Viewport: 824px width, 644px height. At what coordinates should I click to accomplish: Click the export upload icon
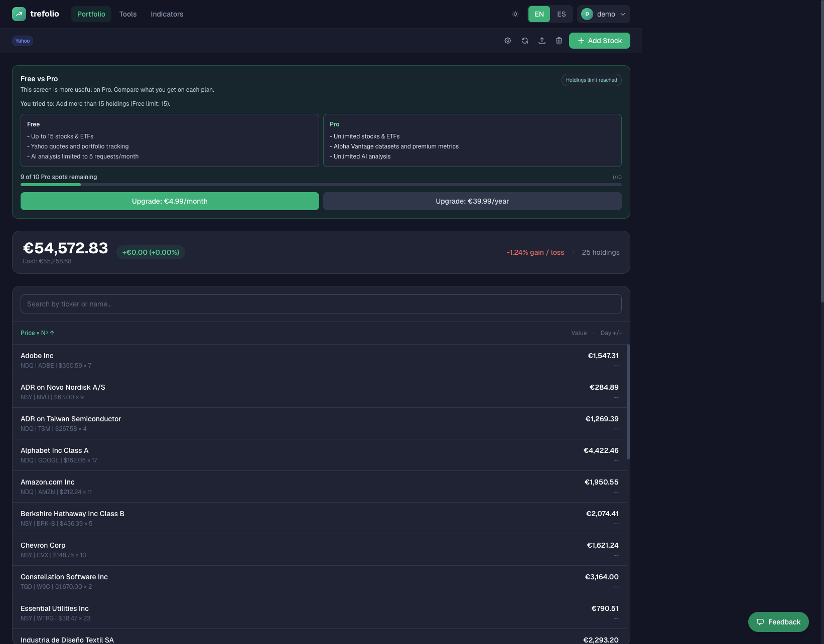point(542,41)
